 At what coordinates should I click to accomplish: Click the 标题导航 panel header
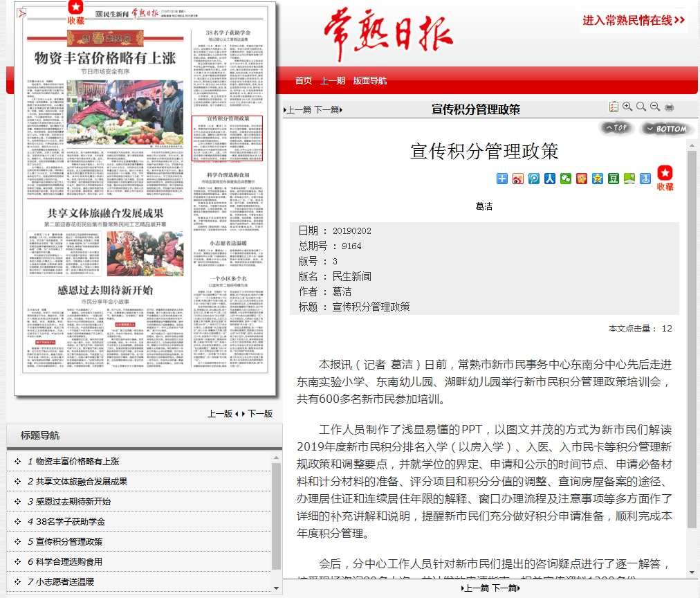click(x=145, y=435)
